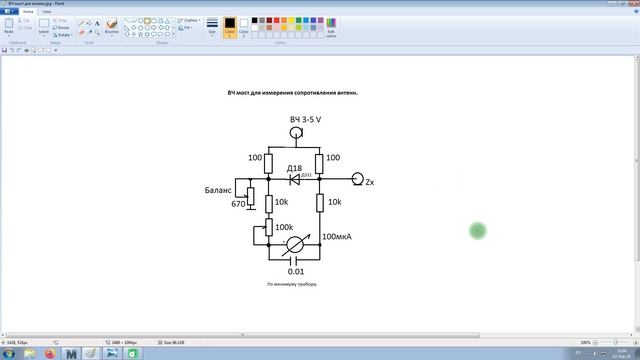Open Customize Quick Access Toolbar arrow
The height and width of the screenshot is (360, 640).
coord(56,50)
